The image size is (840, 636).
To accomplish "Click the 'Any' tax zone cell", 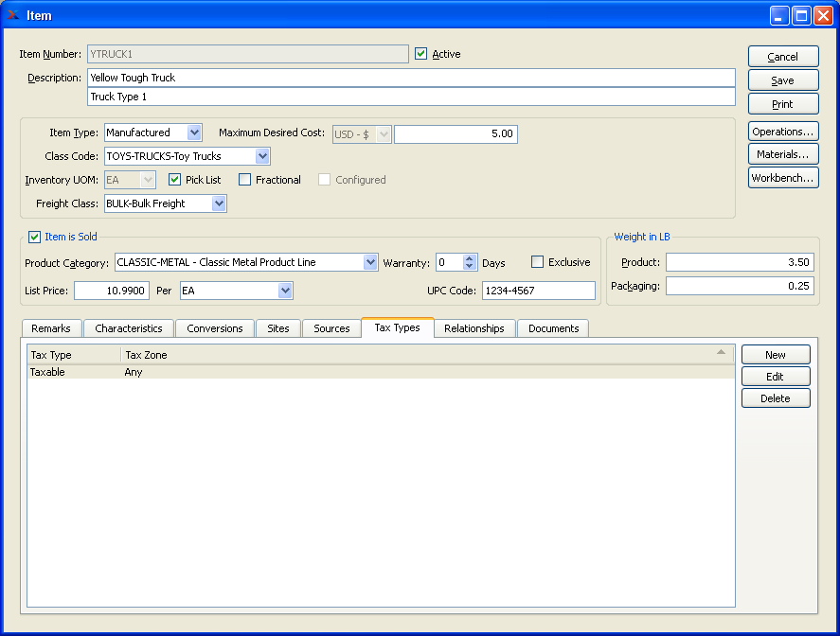I will pyautogui.click(x=134, y=372).
